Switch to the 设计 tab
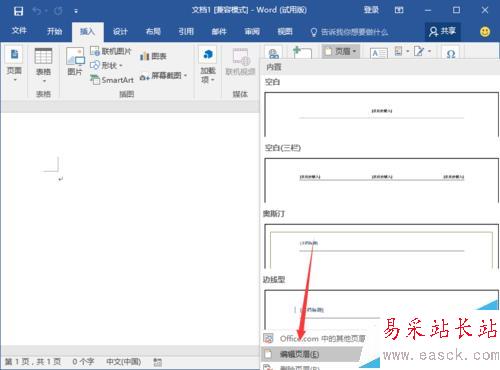Screen dimensions: 500x370 (x=120, y=32)
